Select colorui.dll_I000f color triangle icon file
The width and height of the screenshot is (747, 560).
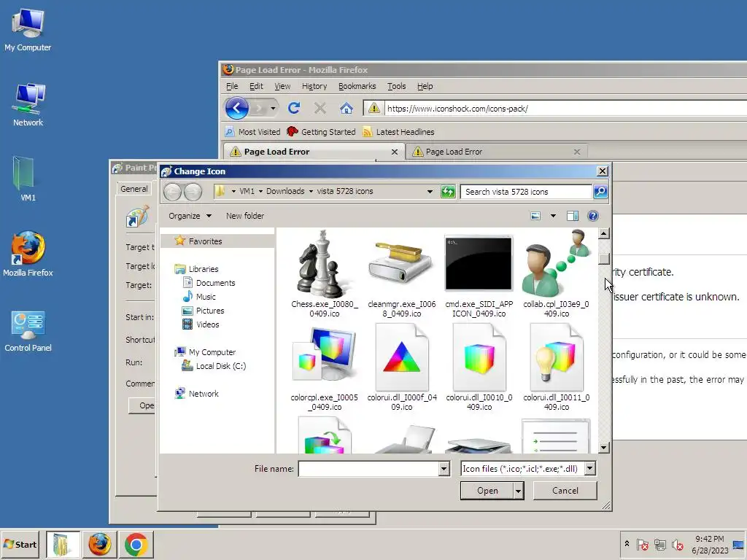click(402, 367)
